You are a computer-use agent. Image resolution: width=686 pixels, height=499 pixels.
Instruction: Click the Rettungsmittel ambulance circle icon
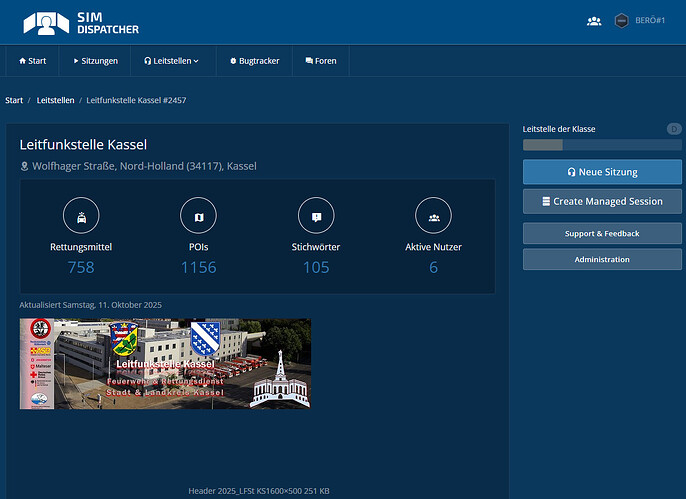(80, 215)
